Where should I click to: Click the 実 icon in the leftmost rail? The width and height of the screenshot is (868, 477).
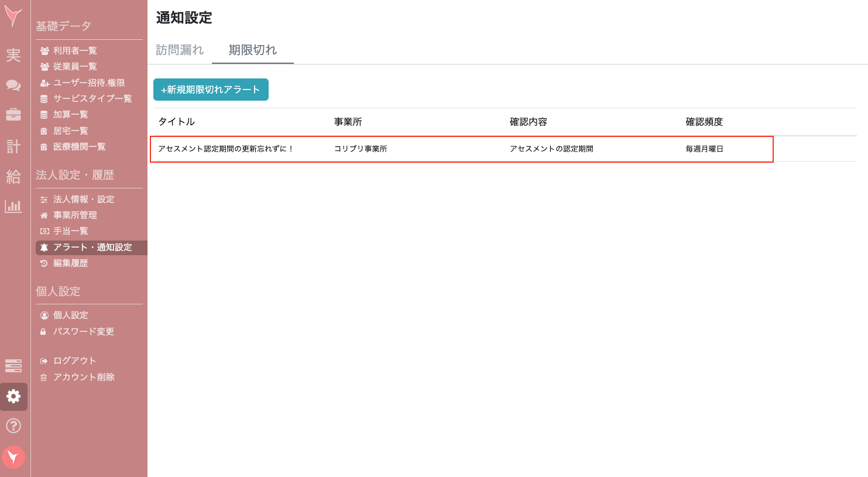point(13,56)
